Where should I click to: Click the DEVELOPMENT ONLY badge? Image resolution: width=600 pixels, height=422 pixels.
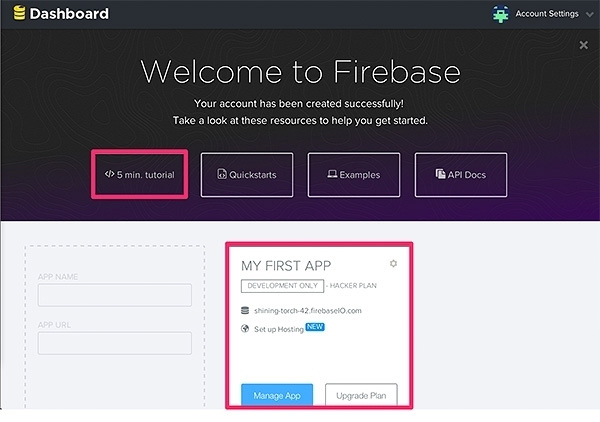[x=282, y=286]
